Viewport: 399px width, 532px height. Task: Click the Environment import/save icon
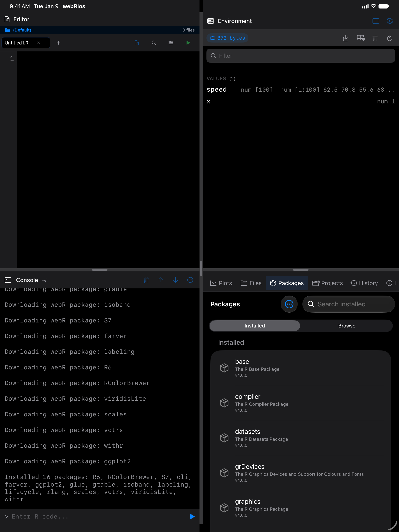[346, 38]
